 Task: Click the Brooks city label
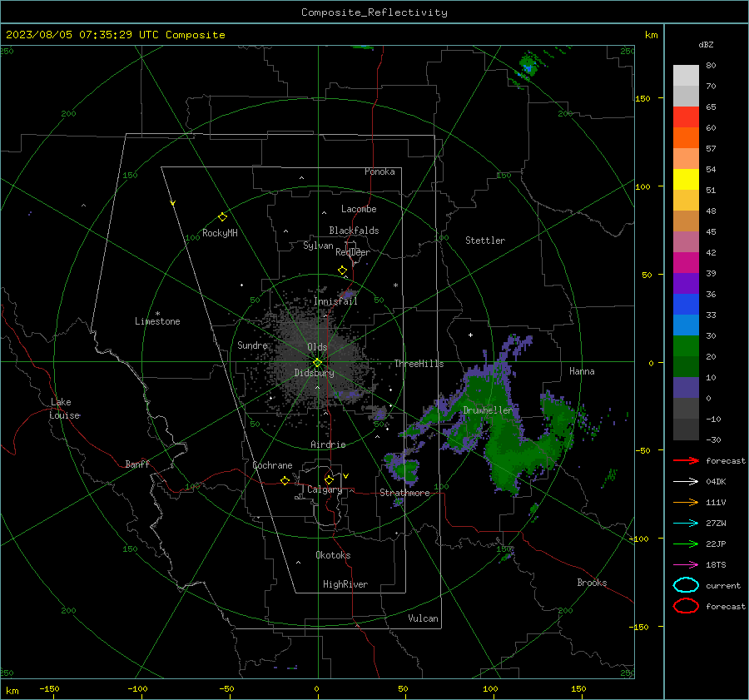tap(592, 583)
